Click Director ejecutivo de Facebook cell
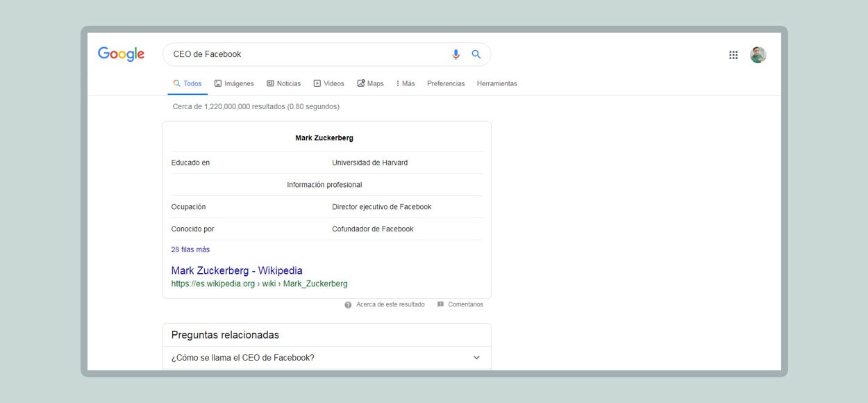Image resolution: width=868 pixels, height=403 pixels. [382, 207]
